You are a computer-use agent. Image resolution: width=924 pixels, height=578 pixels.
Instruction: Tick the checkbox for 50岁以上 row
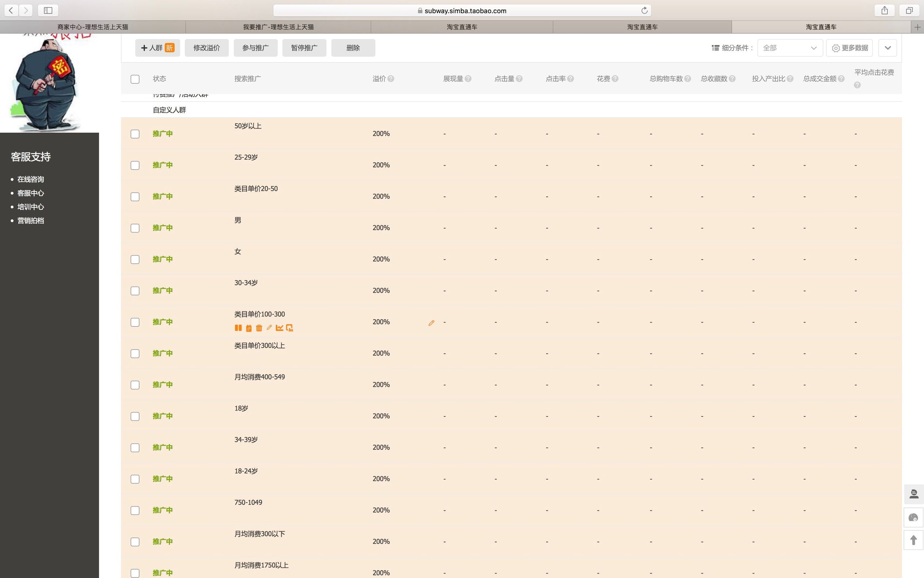coord(135,134)
